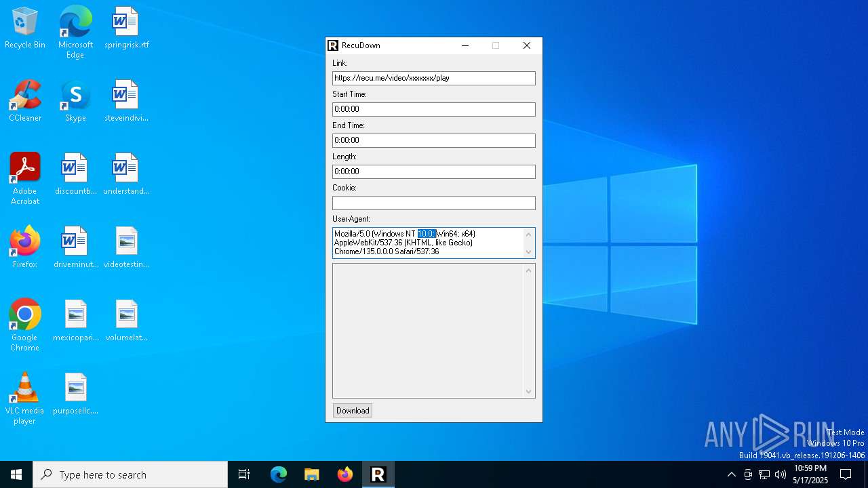
Task: Click into the End Time field
Action: pyautogui.click(x=434, y=140)
